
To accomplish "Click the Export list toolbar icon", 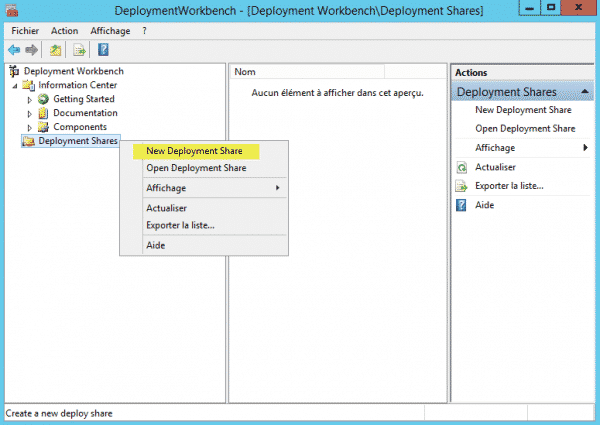I will click(78, 50).
